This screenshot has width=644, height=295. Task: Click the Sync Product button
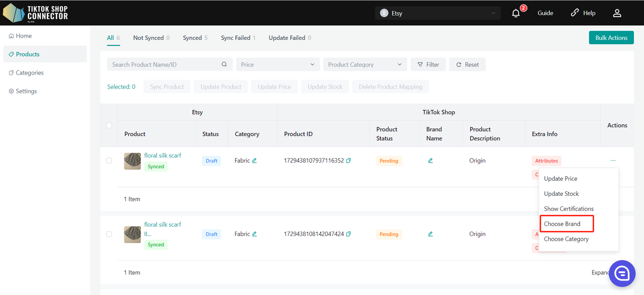167,87
